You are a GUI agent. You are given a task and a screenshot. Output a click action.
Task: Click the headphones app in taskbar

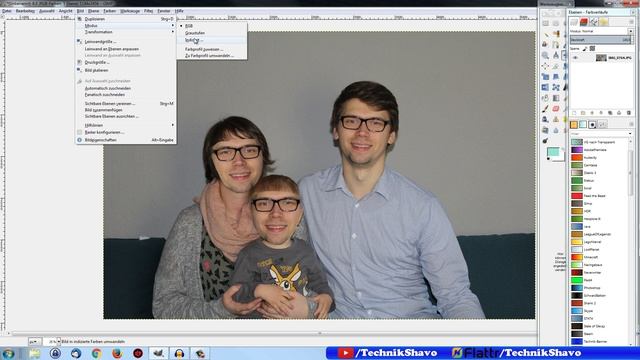(x=179, y=353)
